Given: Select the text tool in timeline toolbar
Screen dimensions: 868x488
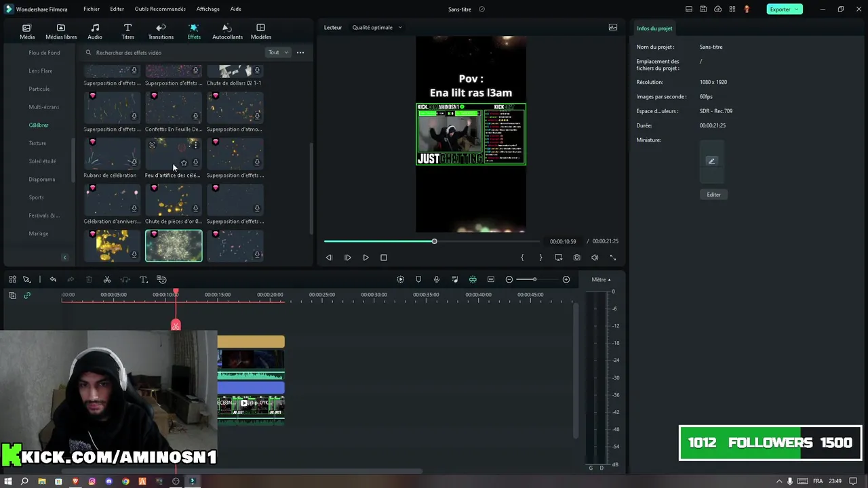Looking at the screenshot, I should (x=144, y=279).
